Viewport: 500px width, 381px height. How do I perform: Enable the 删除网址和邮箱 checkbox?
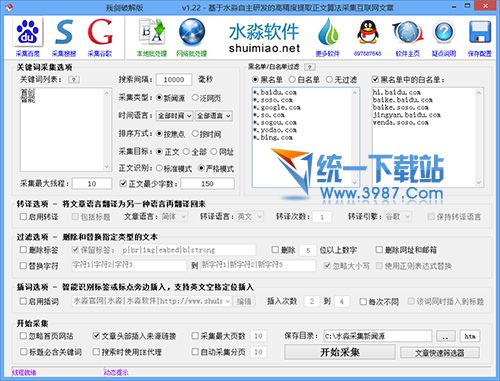(379, 250)
